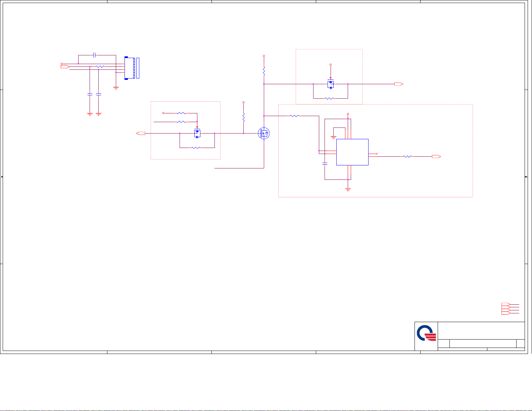Click the red input port left of the connector
The height and width of the screenshot is (411, 532).
[65, 67]
